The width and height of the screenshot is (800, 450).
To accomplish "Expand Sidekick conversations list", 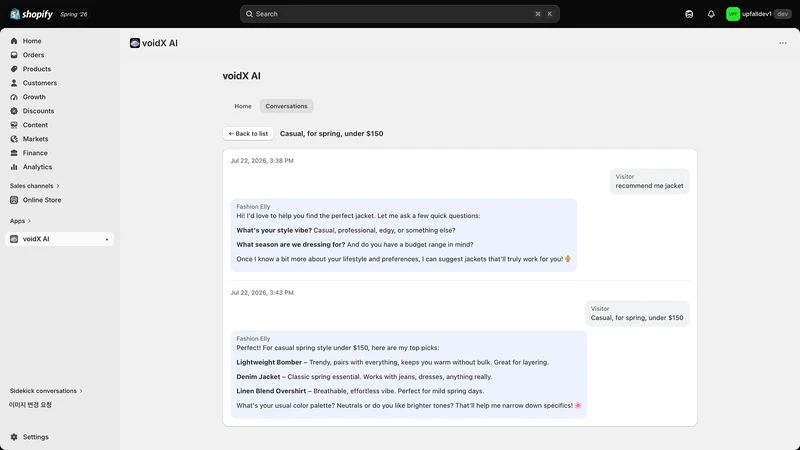I will (x=46, y=391).
